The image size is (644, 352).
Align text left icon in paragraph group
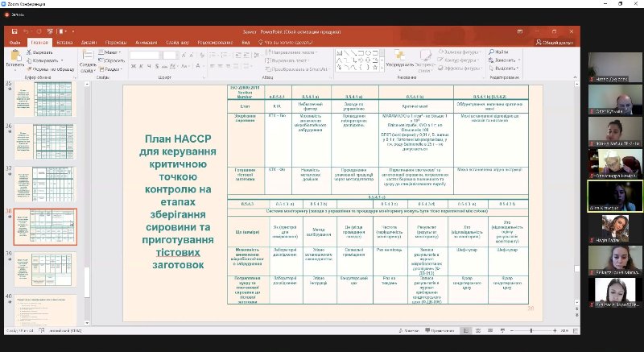click(x=213, y=66)
